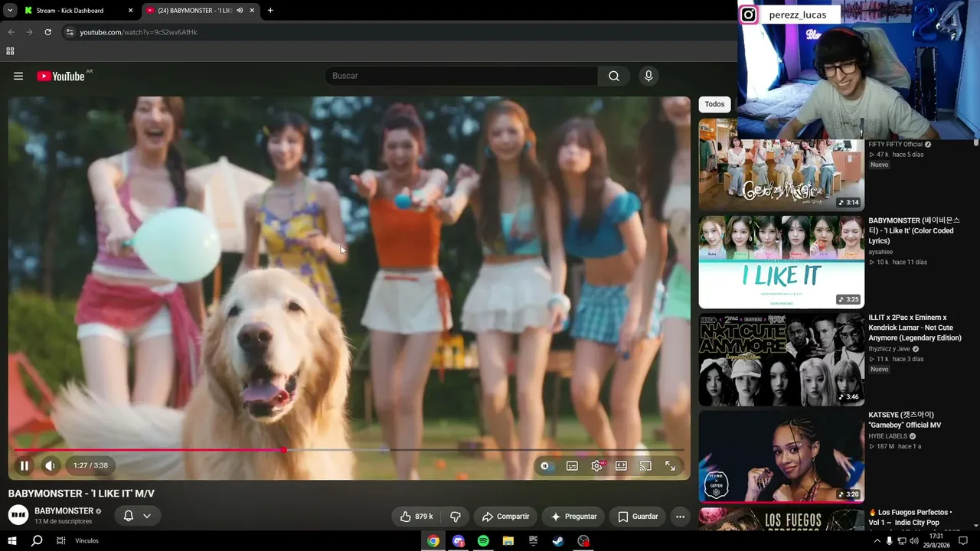View site information icon in address bar
The image size is (980, 551).
pyautogui.click(x=70, y=32)
